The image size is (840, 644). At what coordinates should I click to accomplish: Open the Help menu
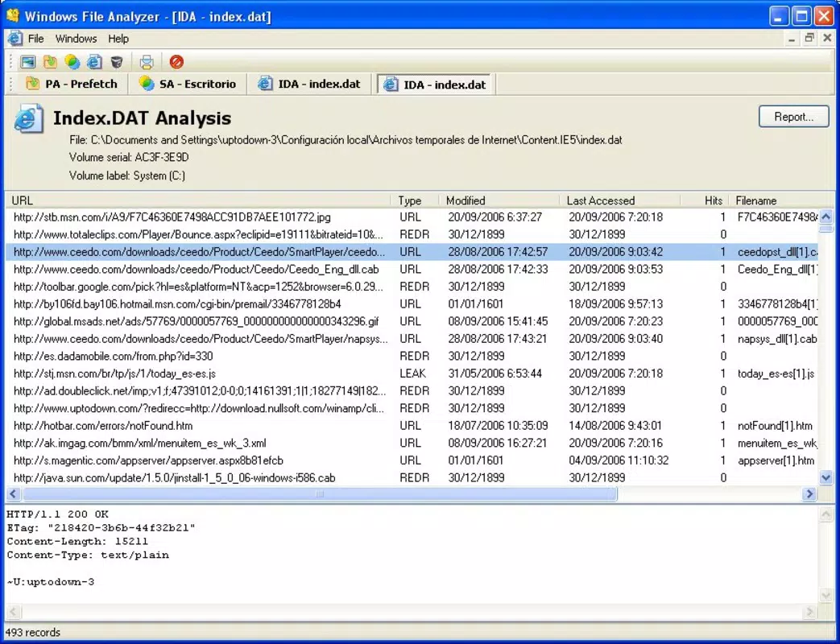click(118, 39)
